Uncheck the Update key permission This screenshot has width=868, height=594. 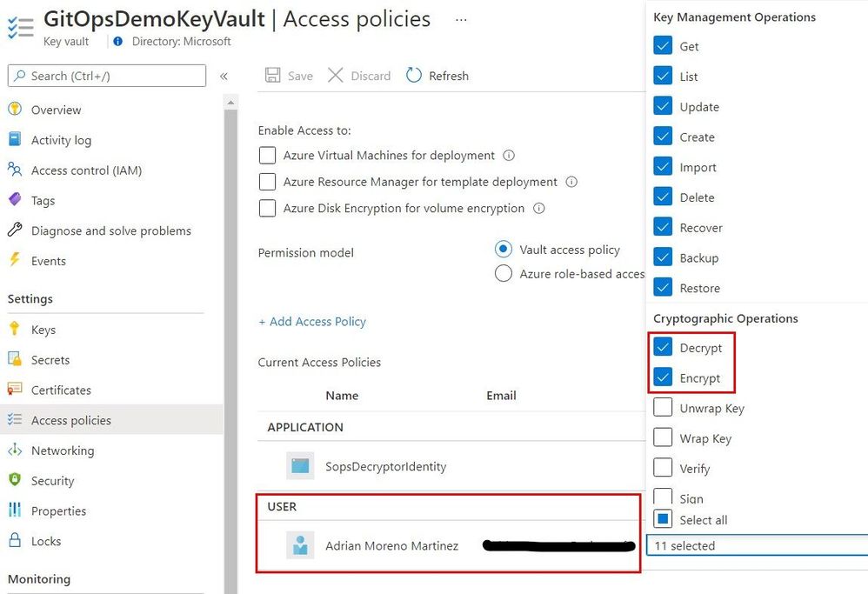coord(663,106)
